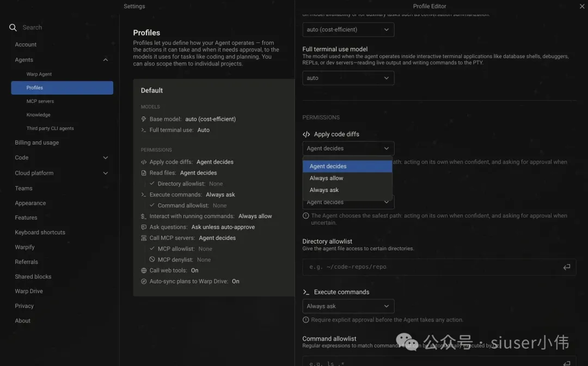Click the checkmark icon beside MCP allowlist

pos(152,249)
